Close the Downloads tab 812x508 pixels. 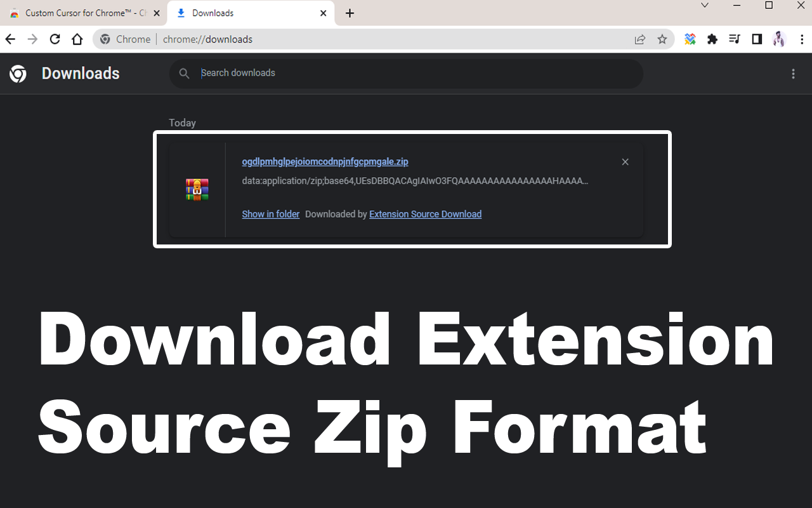coord(324,13)
